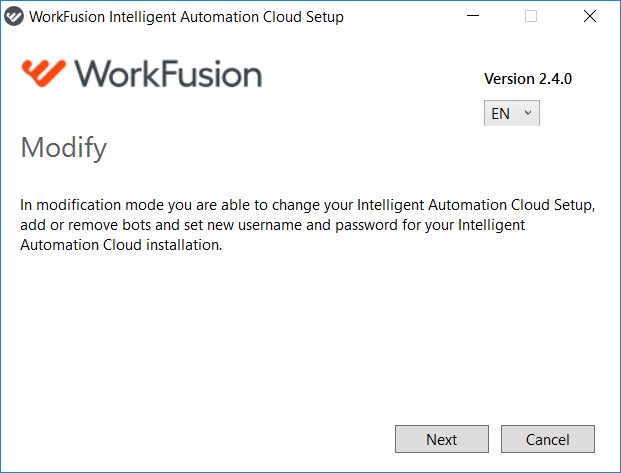
Task: Click the Next button
Action: tap(442, 439)
